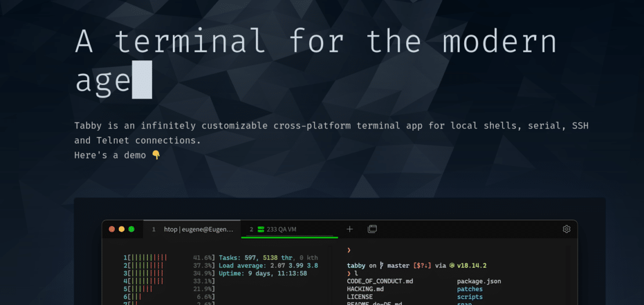Click the green maximize window dot

(x=132, y=229)
